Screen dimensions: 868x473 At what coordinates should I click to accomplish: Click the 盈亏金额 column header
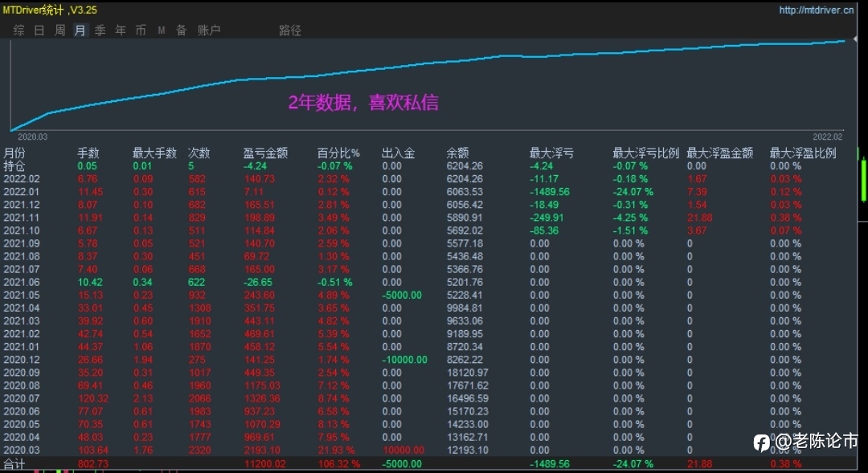coord(265,153)
